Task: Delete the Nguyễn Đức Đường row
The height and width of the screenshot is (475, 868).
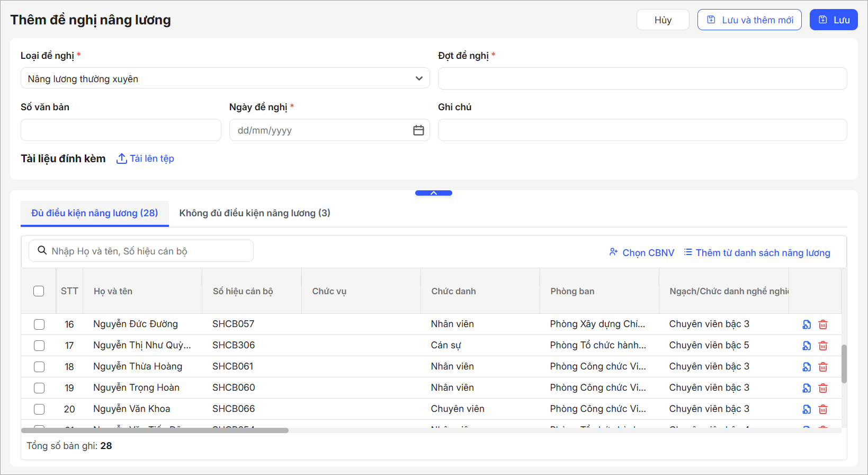Action: 823,324
